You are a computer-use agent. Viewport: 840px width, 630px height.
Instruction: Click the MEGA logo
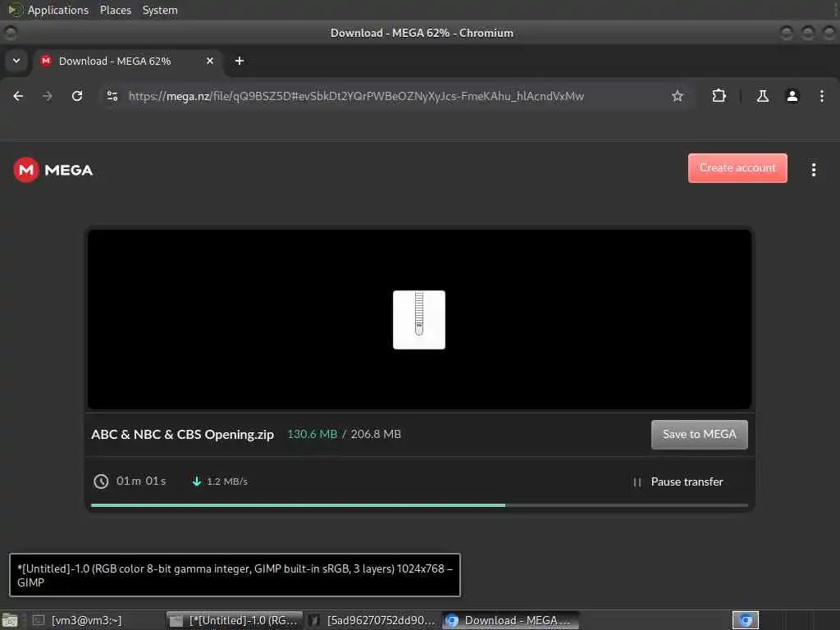pos(53,170)
